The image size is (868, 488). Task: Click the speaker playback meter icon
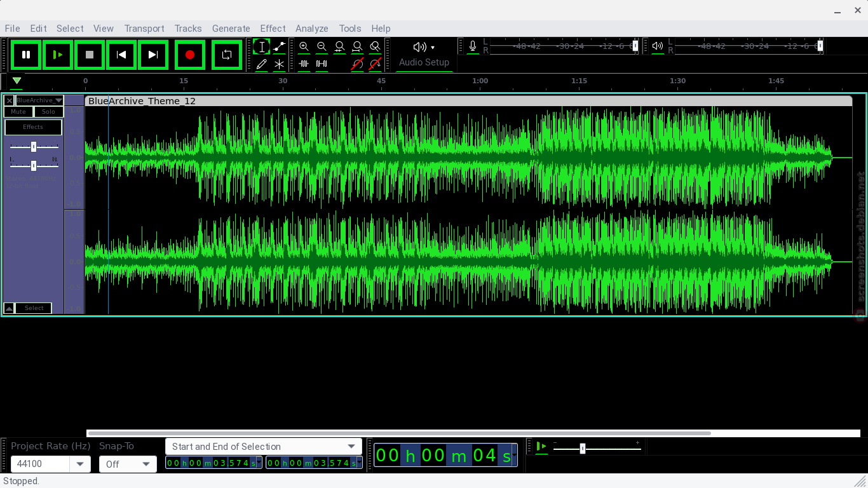[658, 46]
